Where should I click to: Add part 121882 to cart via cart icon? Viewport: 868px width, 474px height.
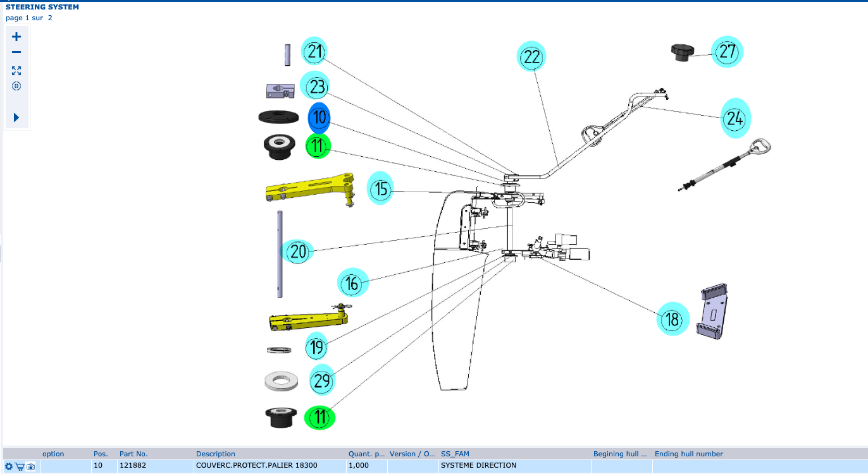[20, 466]
